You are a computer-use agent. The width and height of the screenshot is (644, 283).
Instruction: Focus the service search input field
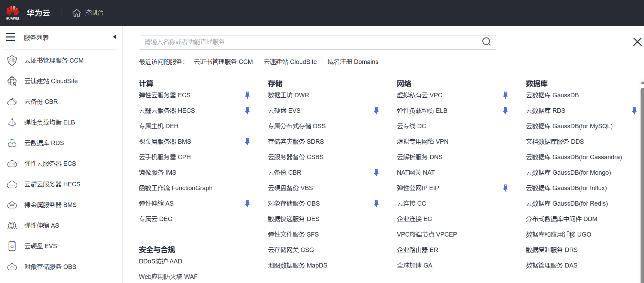[317, 42]
